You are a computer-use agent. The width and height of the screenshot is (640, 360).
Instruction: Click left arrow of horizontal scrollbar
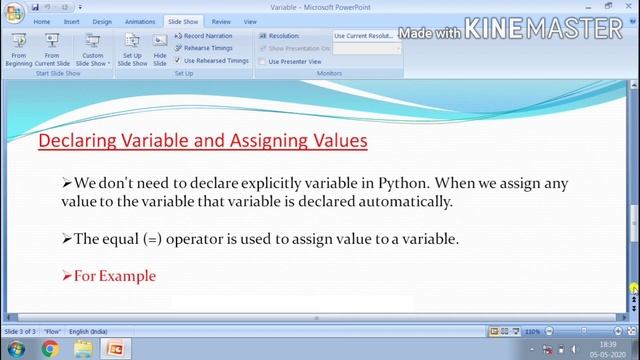tap(10, 318)
